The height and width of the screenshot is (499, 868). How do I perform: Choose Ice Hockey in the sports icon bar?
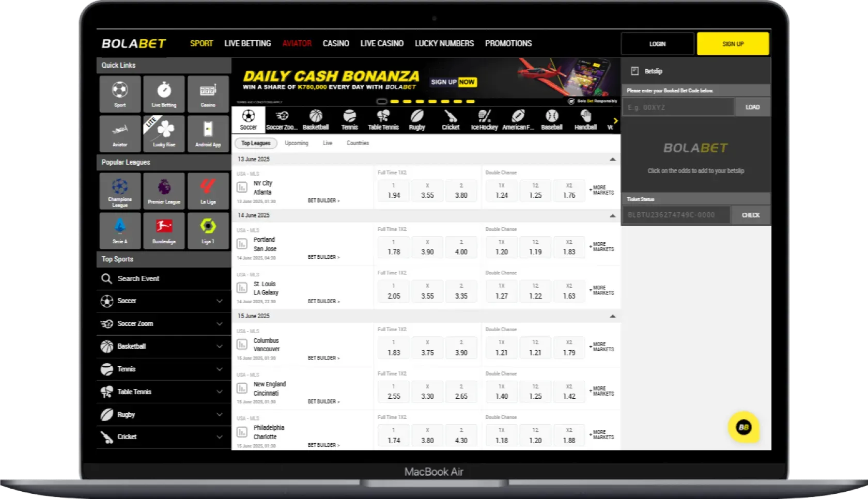click(484, 120)
